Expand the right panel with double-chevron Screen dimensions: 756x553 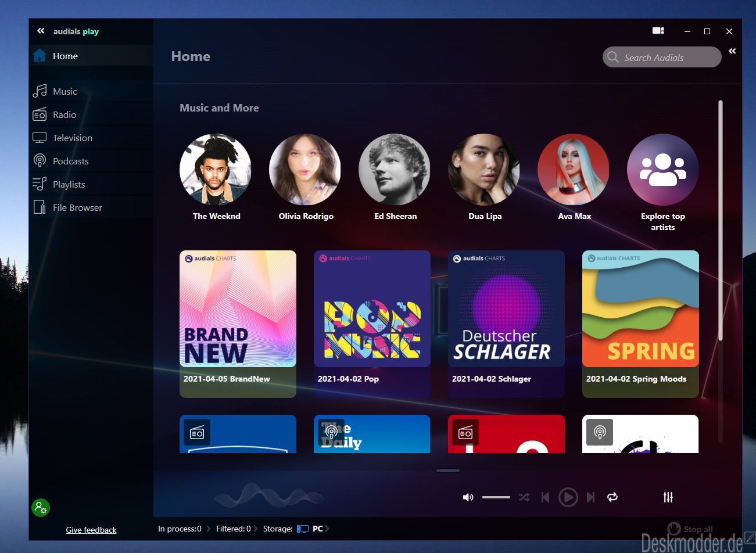pyautogui.click(x=732, y=51)
